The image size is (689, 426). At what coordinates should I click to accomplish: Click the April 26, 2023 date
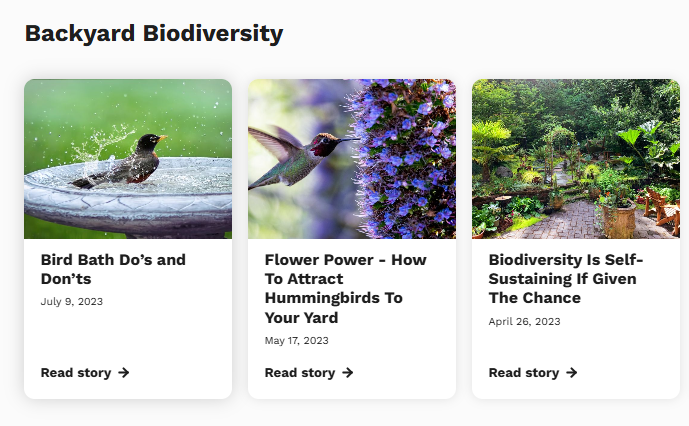click(524, 321)
